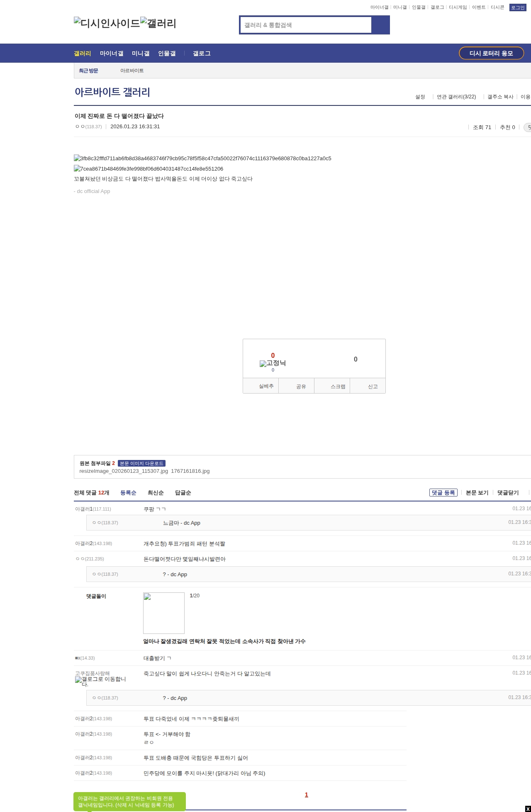Sort comments by 최신순
Viewport: 531px width, 812px height.
pyautogui.click(x=156, y=493)
